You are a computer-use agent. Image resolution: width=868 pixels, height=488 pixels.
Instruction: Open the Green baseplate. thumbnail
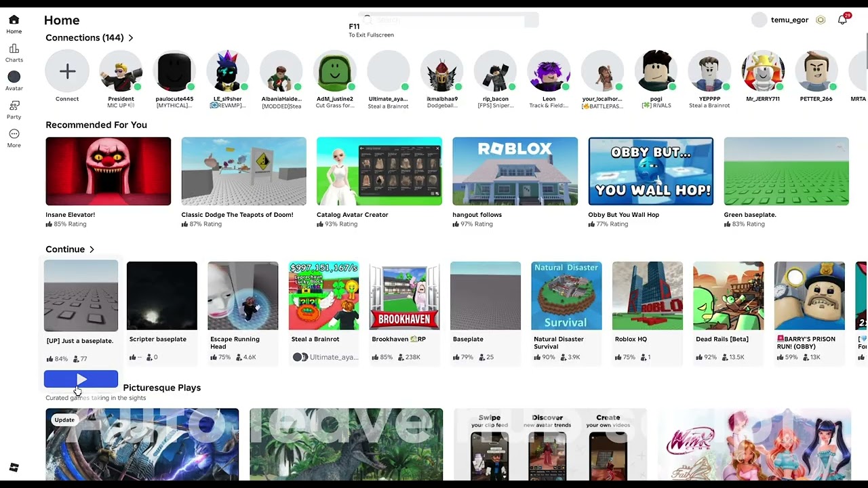pos(787,171)
